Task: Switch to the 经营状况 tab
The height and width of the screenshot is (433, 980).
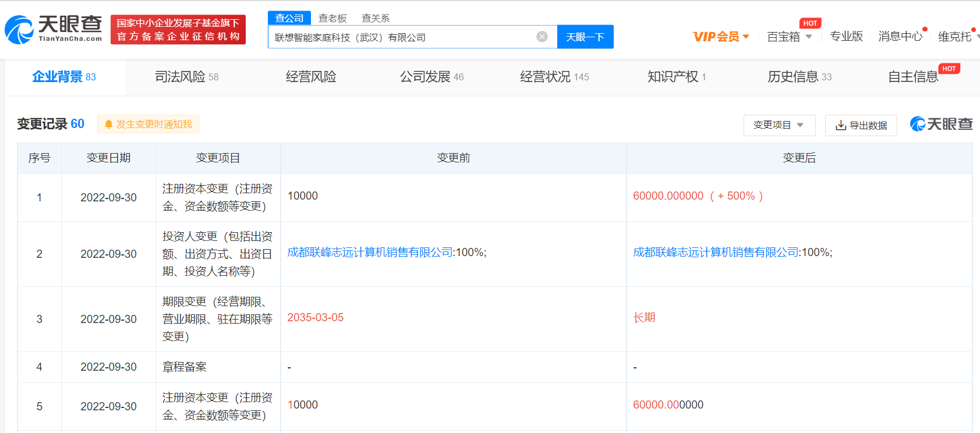Action: tap(554, 77)
